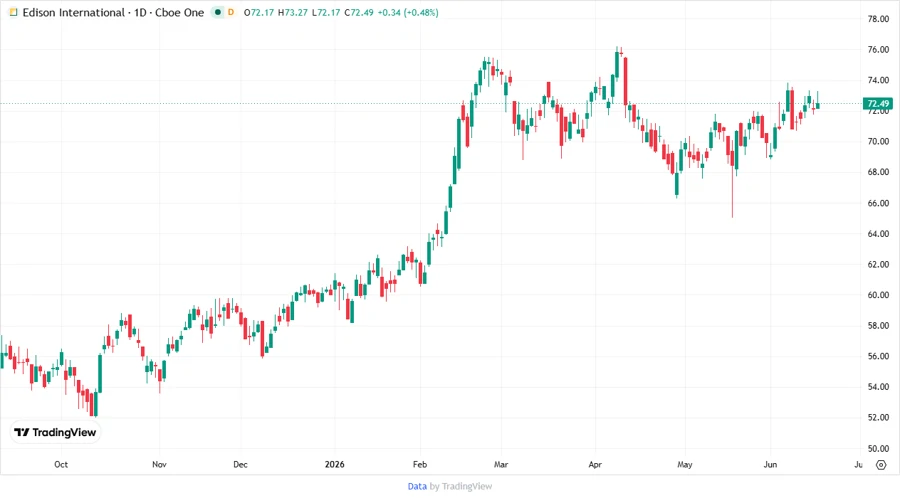Click the Dec label on time axis
This screenshot has height=498, width=900.
[240, 464]
